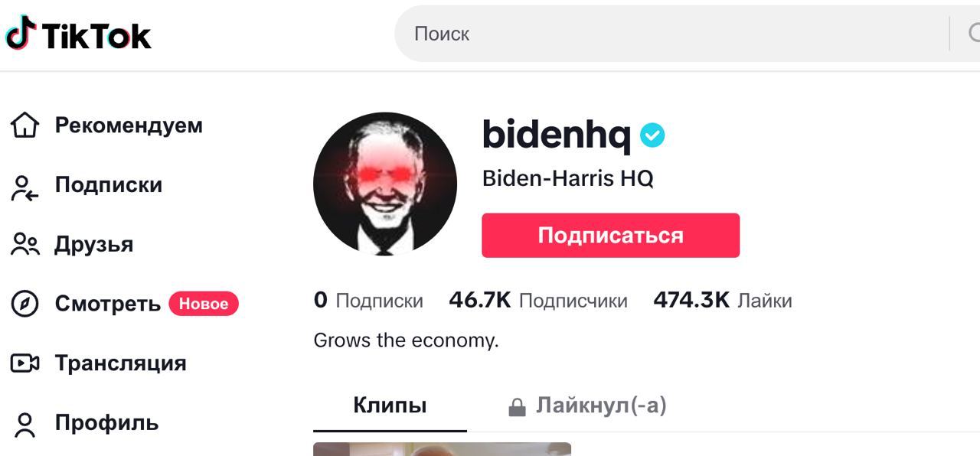Open the first video thumbnail under Клипы
Screen dimensions: 980x456
(442, 449)
